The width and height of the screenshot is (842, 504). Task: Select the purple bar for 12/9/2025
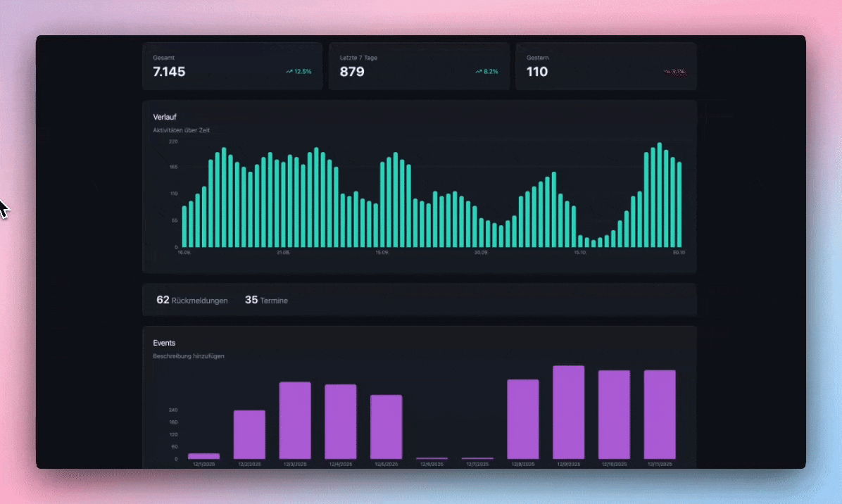click(x=568, y=412)
